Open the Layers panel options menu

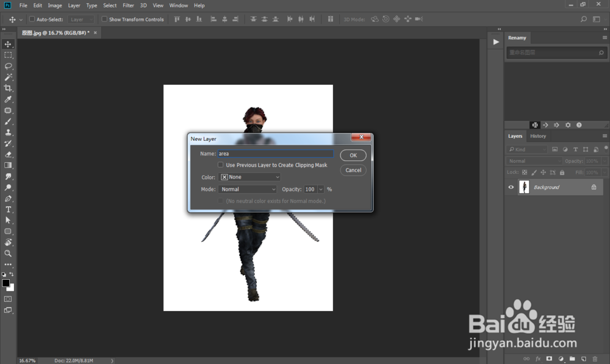(605, 136)
